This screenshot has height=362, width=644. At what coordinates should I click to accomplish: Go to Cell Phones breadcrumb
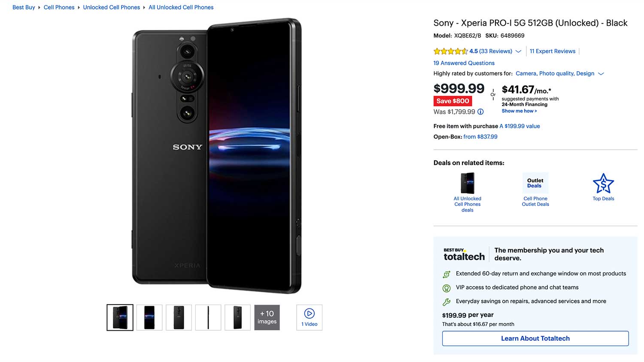pyautogui.click(x=59, y=7)
